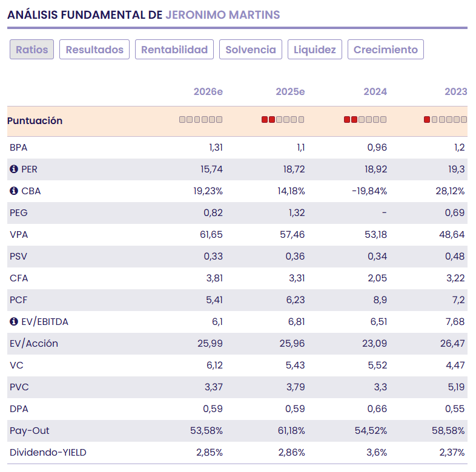Image resolution: width=476 pixels, height=472 pixels.
Task: Click the Dividendo-YIELD row label
Action: 48,453
